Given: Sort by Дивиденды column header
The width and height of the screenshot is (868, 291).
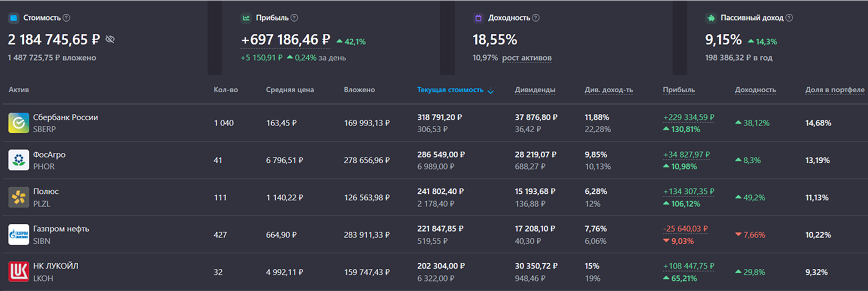Looking at the screenshot, I should [x=535, y=90].
